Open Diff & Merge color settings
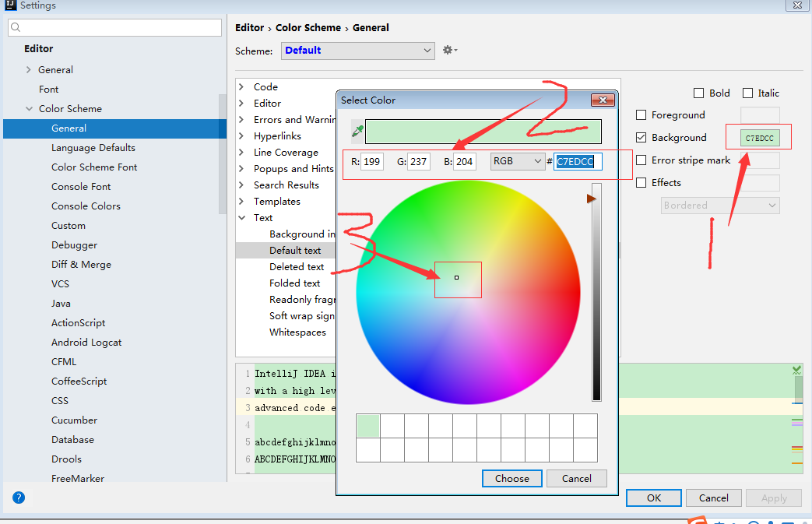812x524 pixels. [81, 265]
